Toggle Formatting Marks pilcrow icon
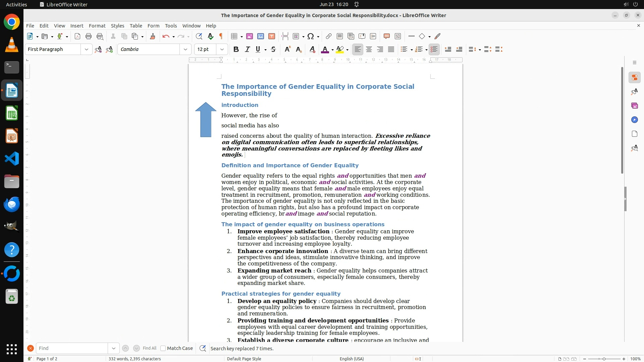Image resolution: width=644 pixels, height=362 pixels. coord(221,37)
